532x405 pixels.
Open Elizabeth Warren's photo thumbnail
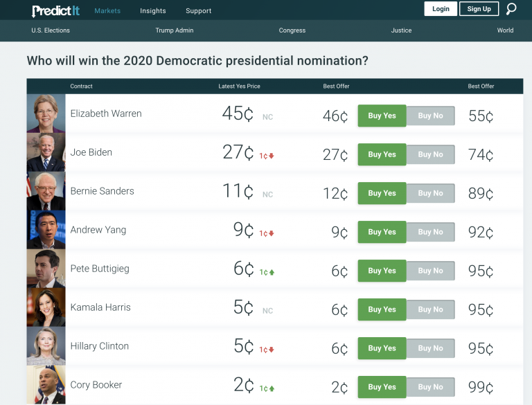[x=46, y=114]
